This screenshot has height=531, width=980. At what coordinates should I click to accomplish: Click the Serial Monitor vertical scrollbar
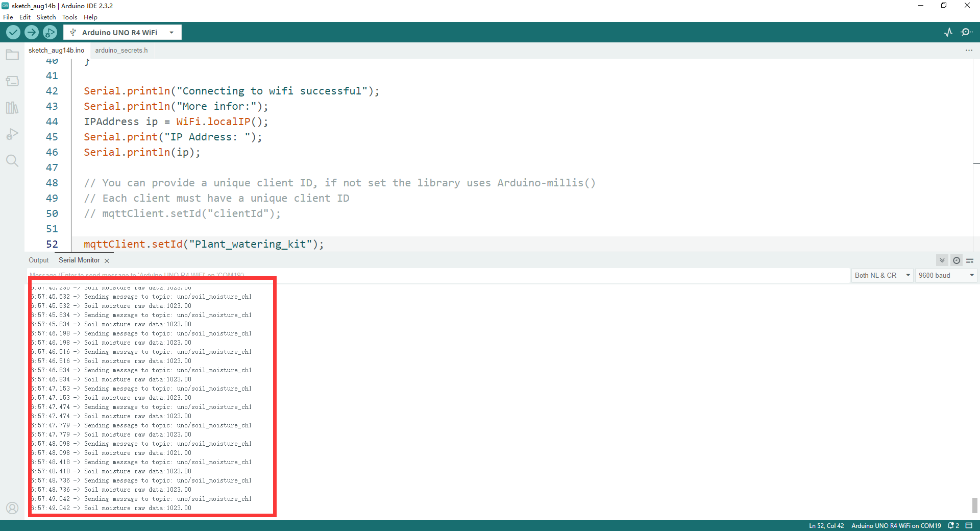(975, 505)
